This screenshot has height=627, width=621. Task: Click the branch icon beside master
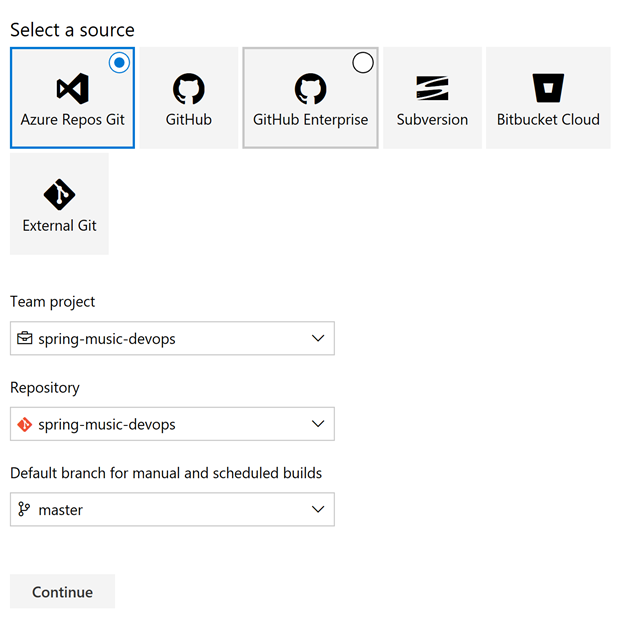point(25,510)
